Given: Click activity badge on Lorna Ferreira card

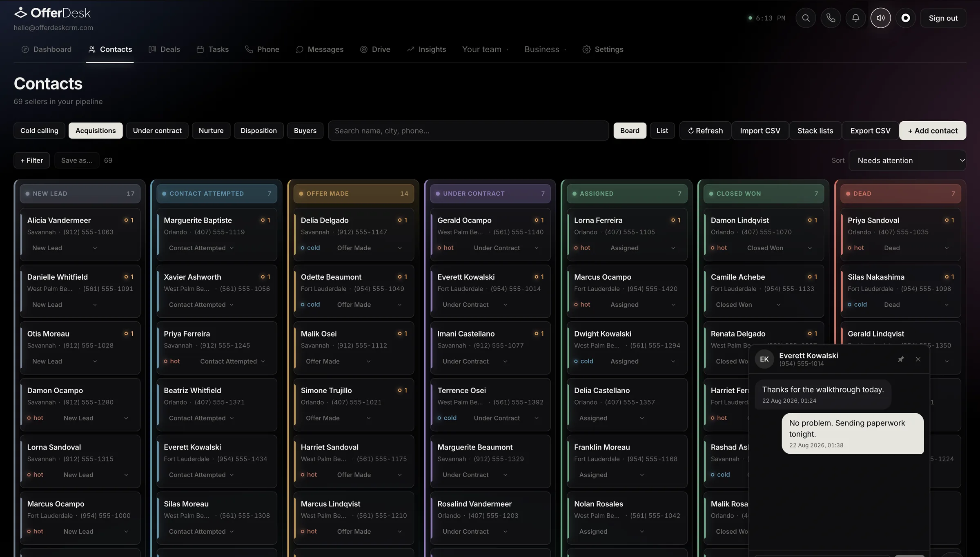Looking at the screenshot, I should 676,220.
